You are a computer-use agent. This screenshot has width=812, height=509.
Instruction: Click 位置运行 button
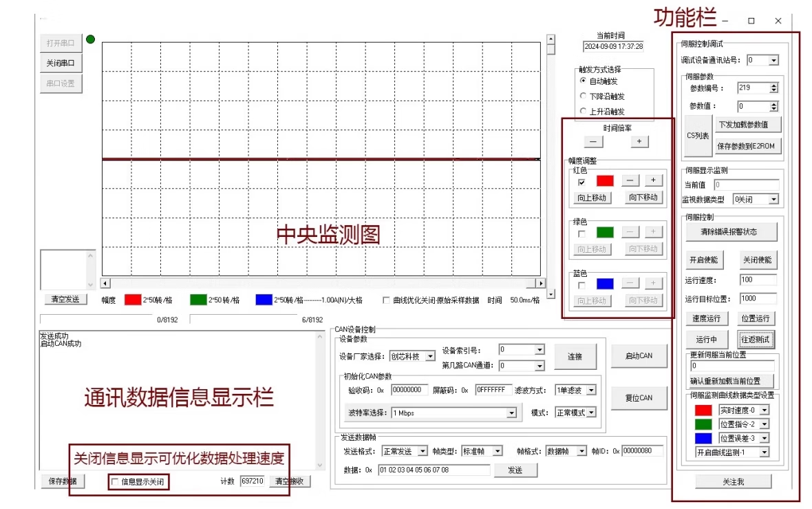(x=756, y=318)
